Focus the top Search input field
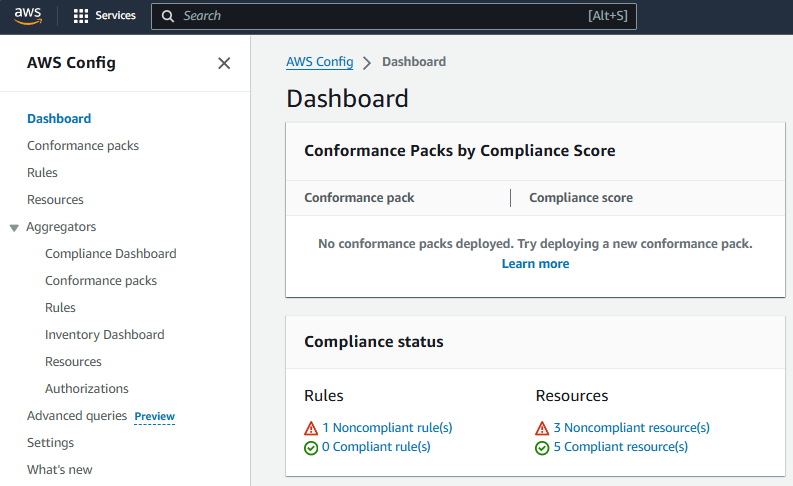 [393, 16]
